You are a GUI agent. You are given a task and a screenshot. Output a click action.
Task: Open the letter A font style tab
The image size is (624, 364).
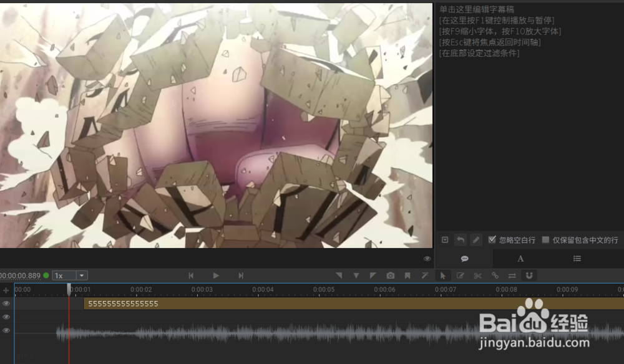[x=520, y=259]
